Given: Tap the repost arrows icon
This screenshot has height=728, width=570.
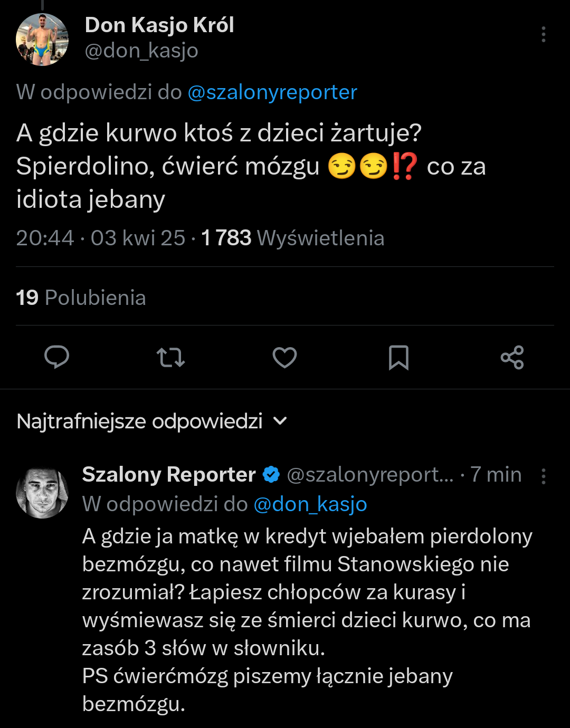Looking at the screenshot, I should pos(170,357).
